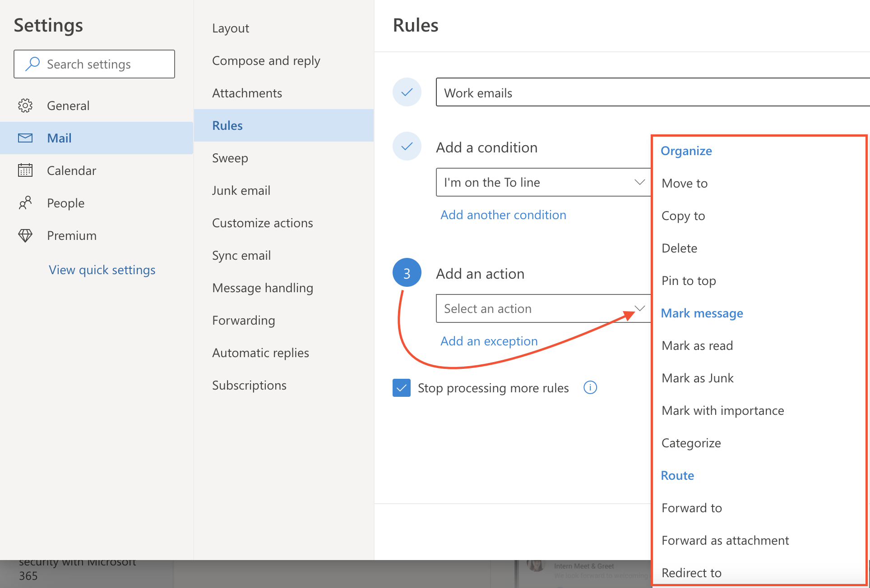The width and height of the screenshot is (870, 588).
Task: Click View quick settings link
Action: (x=102, y=270)
